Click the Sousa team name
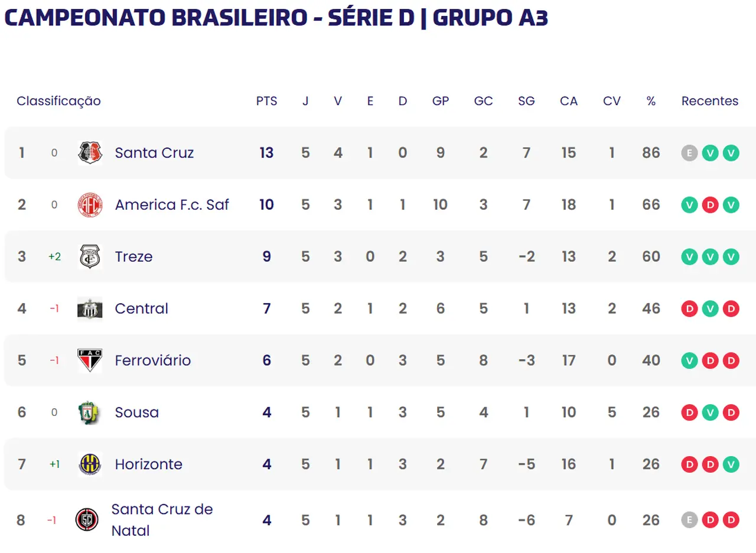The image size is (756, 553). (136, 412)
